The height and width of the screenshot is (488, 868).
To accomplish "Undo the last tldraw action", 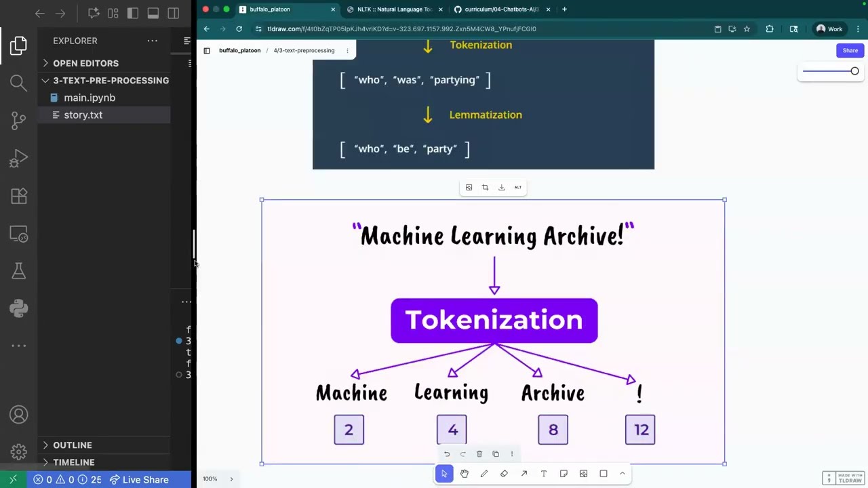I will tap(446, 454).
